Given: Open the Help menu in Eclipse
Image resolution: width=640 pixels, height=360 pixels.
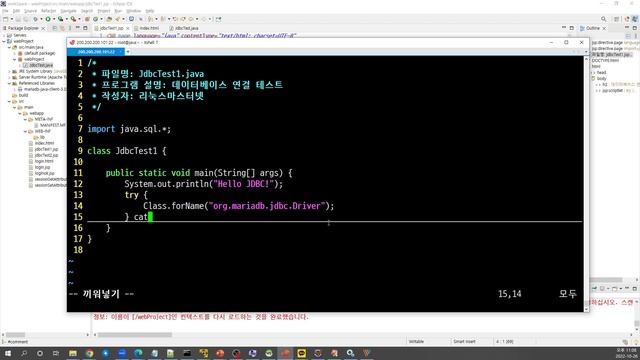Looking at the screenshot, I should (x=150, y=11).
